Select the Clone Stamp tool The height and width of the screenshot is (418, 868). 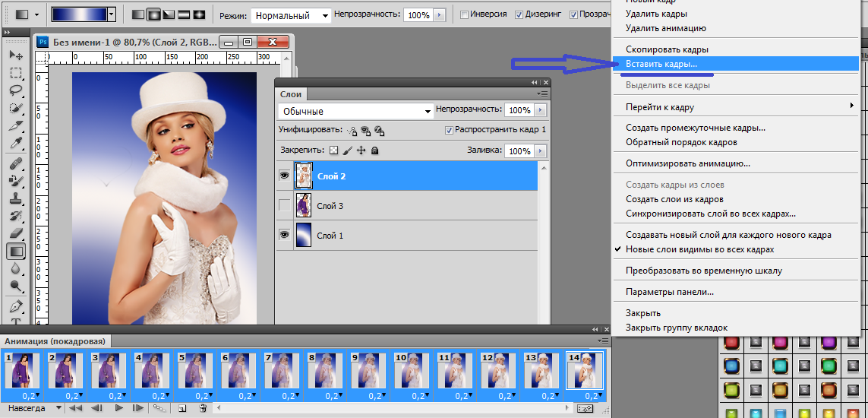tap(15, 198)
